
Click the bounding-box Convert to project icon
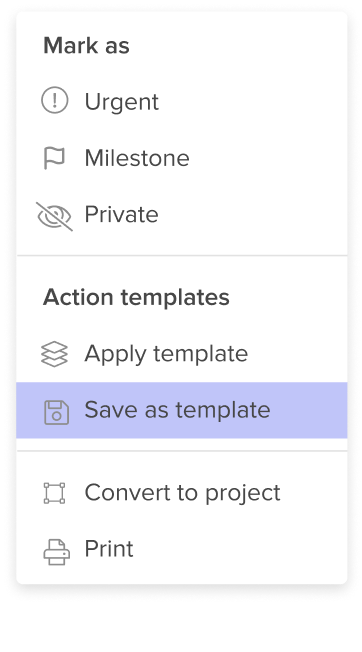(x=54, y=493)
